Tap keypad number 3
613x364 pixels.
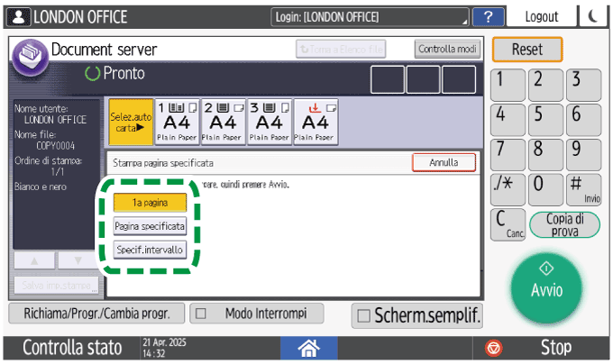583,85
